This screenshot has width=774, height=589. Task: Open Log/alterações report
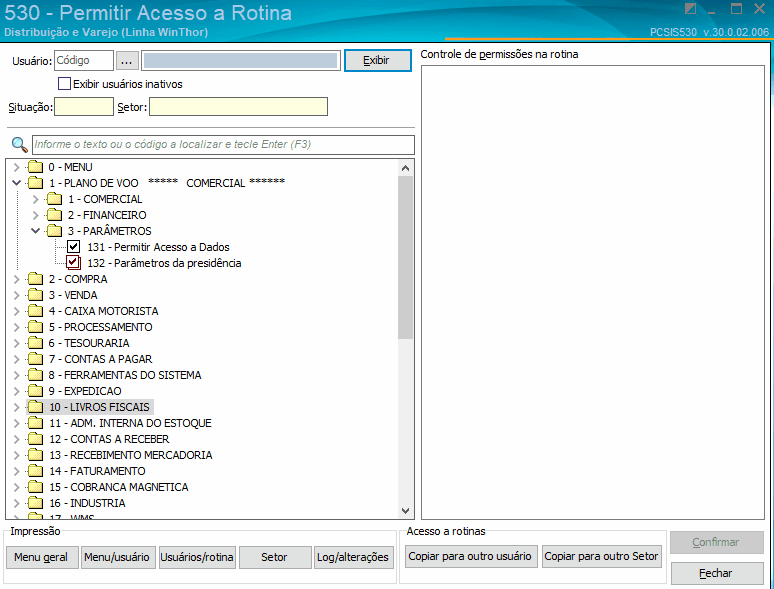(353, 557)
